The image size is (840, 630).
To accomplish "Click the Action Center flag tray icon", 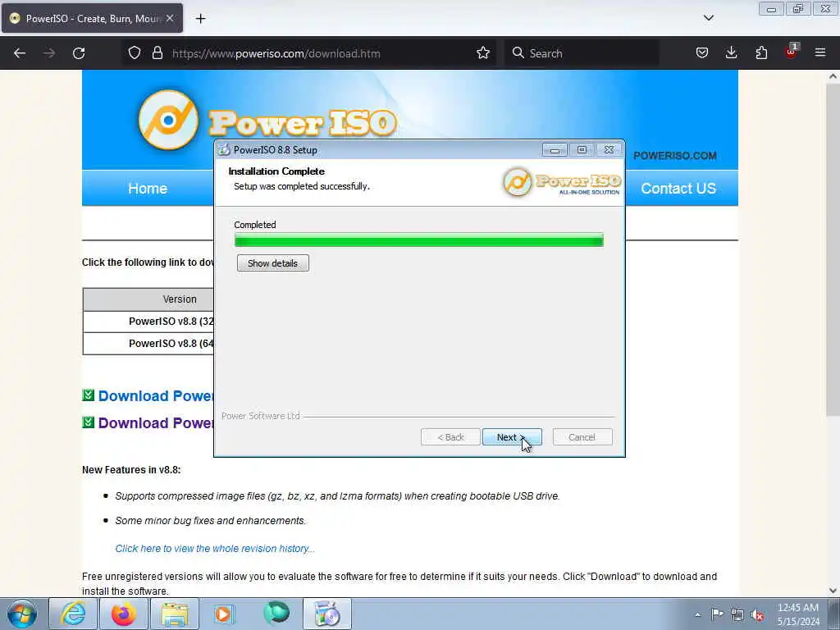I will click(717, 614).
